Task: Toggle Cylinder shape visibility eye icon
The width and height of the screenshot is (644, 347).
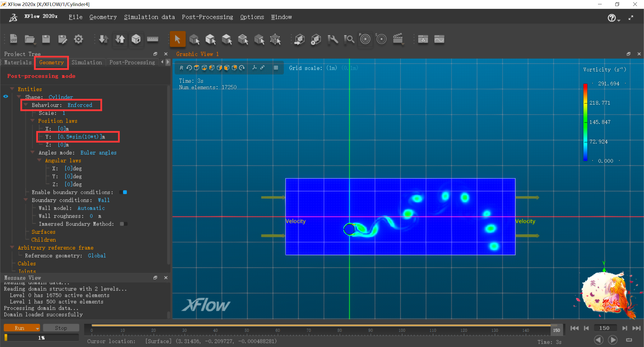Action: click(6, 97)
